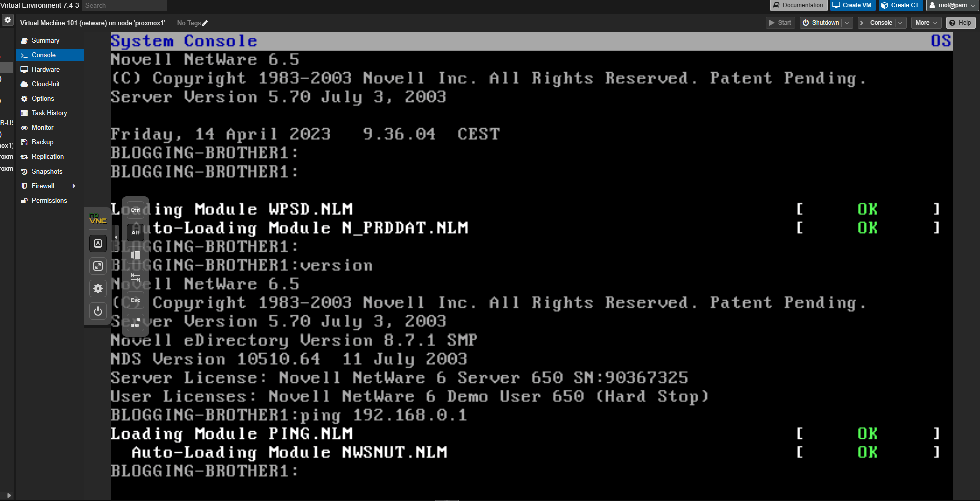Send Esc key from noVNC panel
The width and height of the screenshot is (980, 501).
point(135,300)
